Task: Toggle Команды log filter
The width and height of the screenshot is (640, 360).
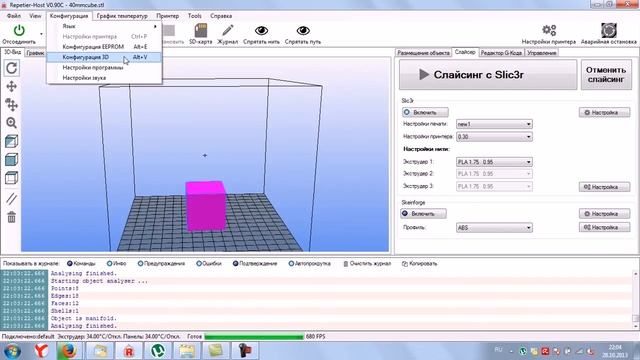Action: point(81,264)
